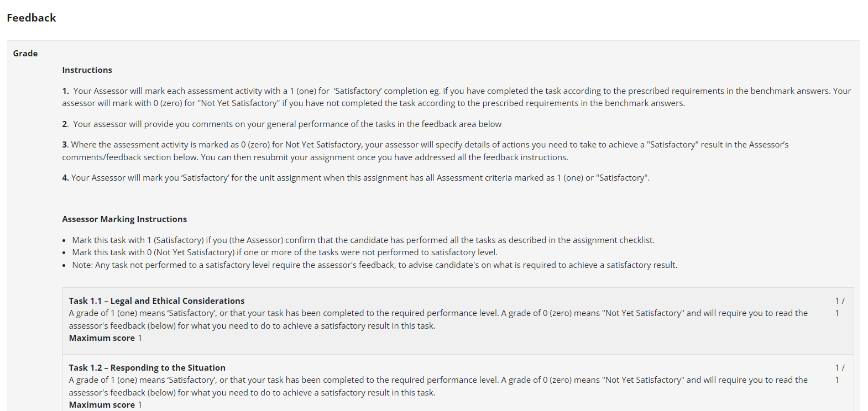Click the Task 1.1 score value

click(x=840, y=307)
